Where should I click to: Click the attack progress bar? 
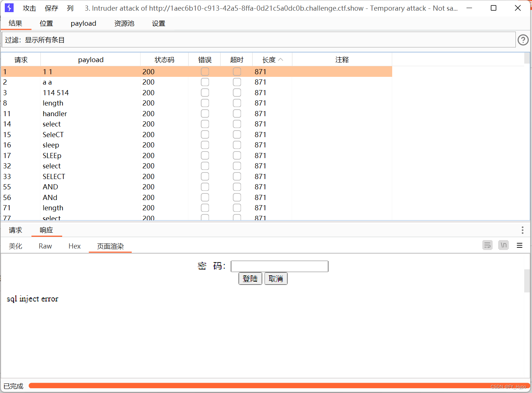[280, 386]
